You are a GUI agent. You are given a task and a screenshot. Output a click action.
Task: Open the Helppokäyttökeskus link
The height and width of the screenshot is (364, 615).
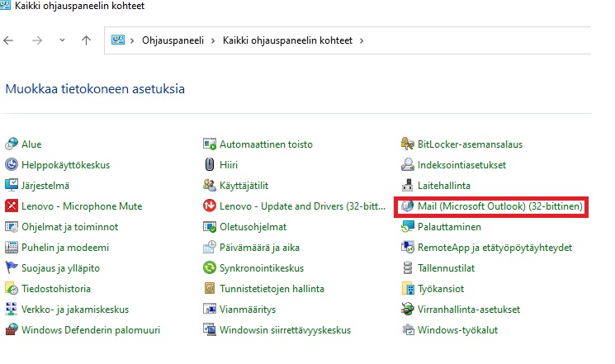[65, 165]
